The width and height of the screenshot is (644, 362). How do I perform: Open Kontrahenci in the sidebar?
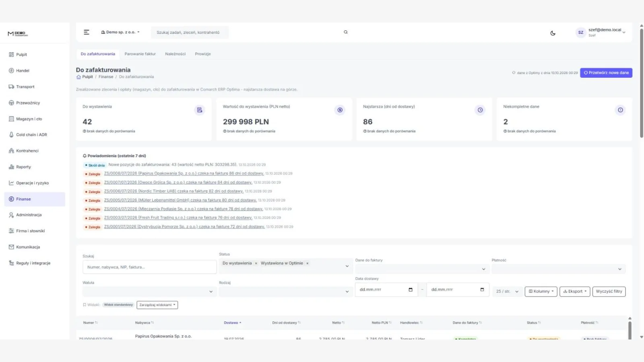click(x=35, y=151)
